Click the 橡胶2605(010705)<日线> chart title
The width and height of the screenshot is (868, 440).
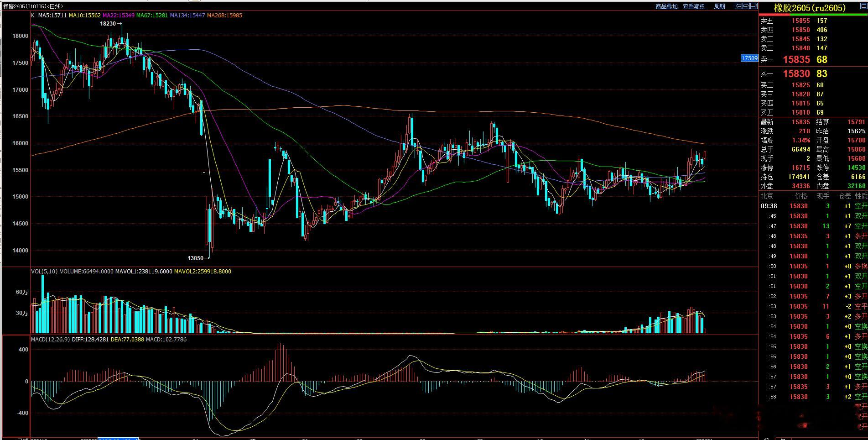coord(33,6)
